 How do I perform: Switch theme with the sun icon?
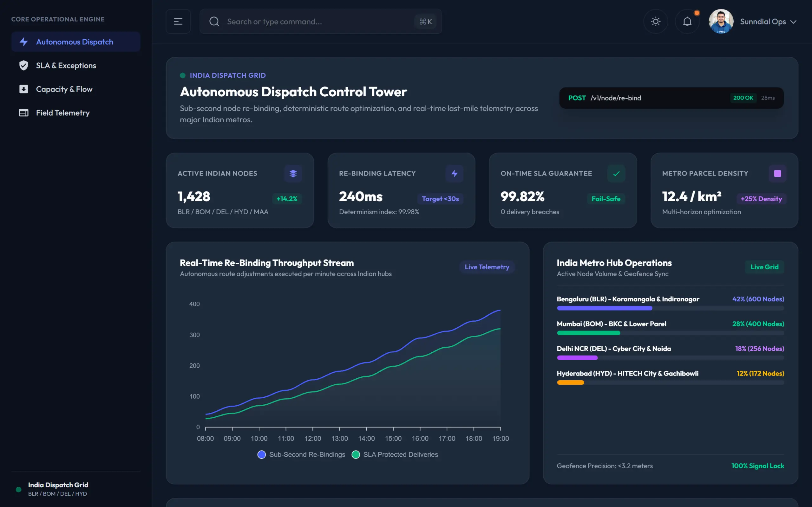(655, 22)
